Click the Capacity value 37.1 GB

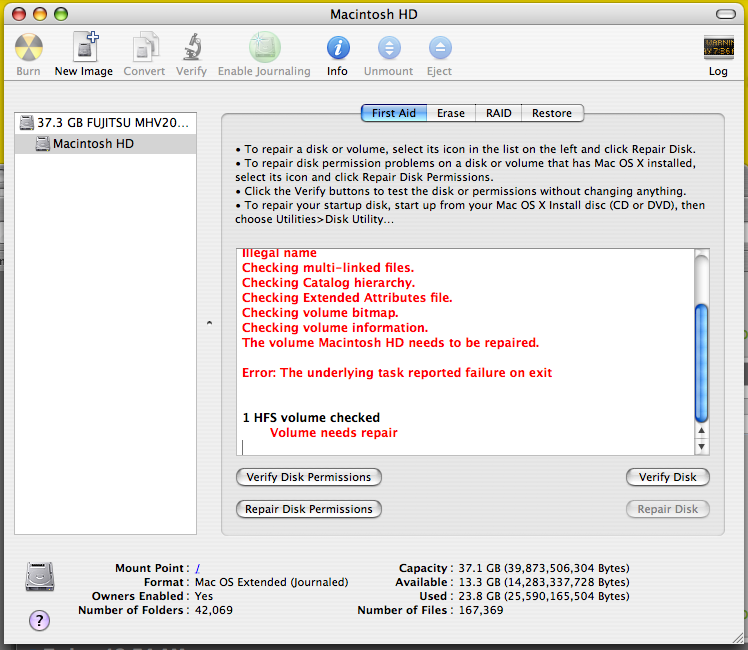tap(544, 568)
